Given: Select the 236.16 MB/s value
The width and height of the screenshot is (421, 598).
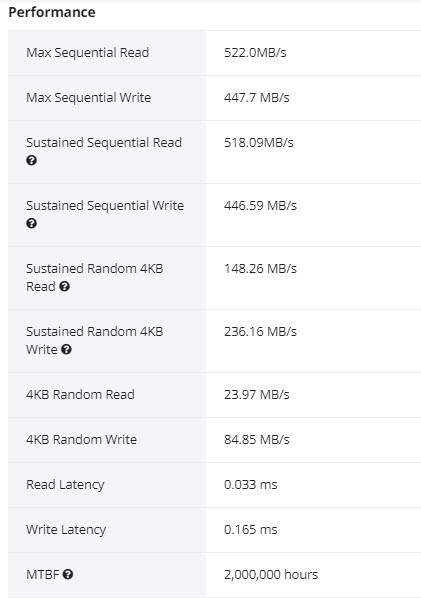Looking at the screenshot, I should click(x=260, y=331).
